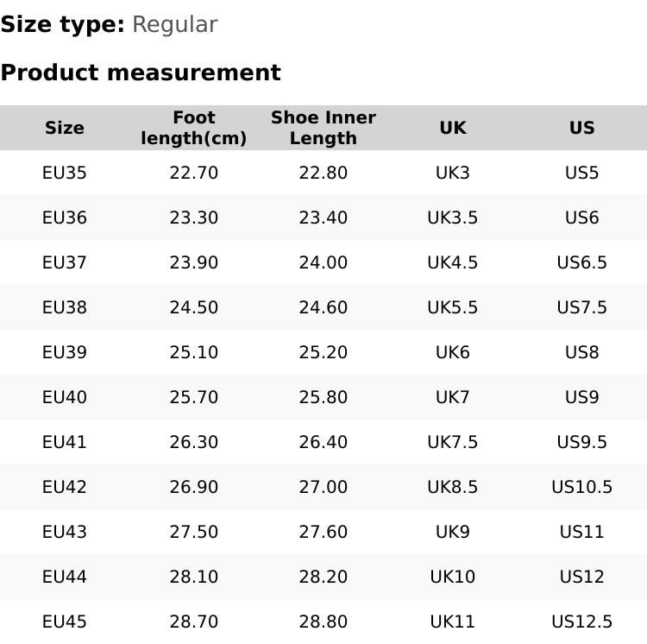This screenshot has width=647, height=644.
Task: Click the Regular size type text
Action: coord(174,24)
